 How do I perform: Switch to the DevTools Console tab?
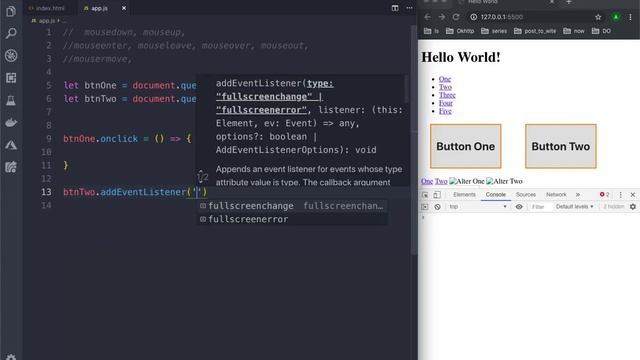point(496,195)
